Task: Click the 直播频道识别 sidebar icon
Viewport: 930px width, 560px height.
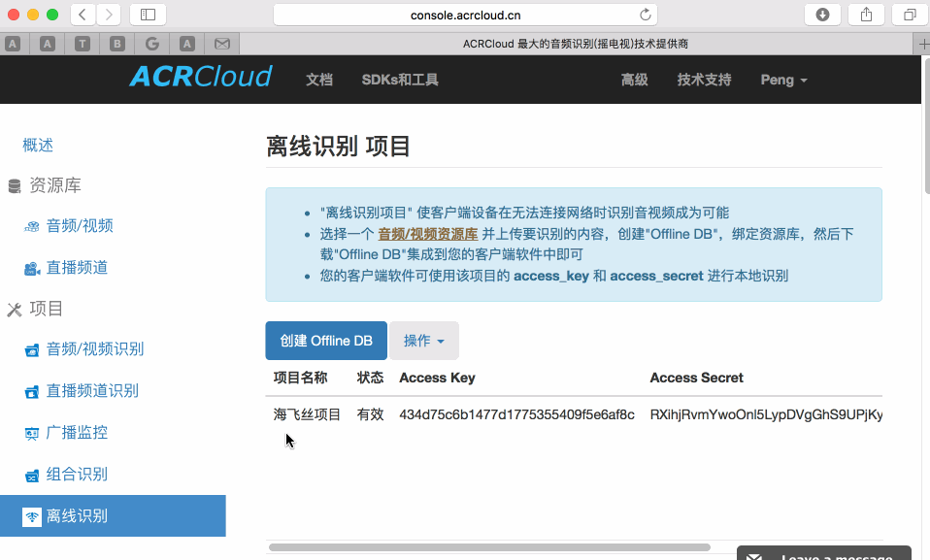Action: [x=32, y=392]
